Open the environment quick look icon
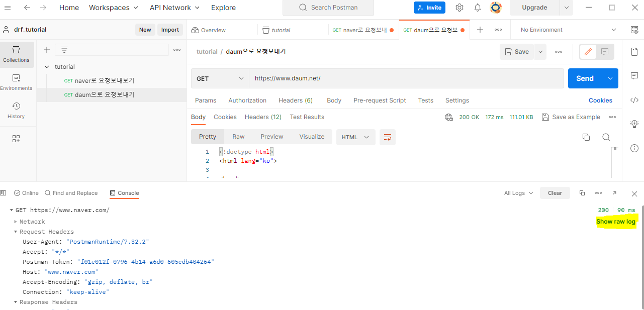644x310 pixels. pyautogui.click(x=634, y=30)
